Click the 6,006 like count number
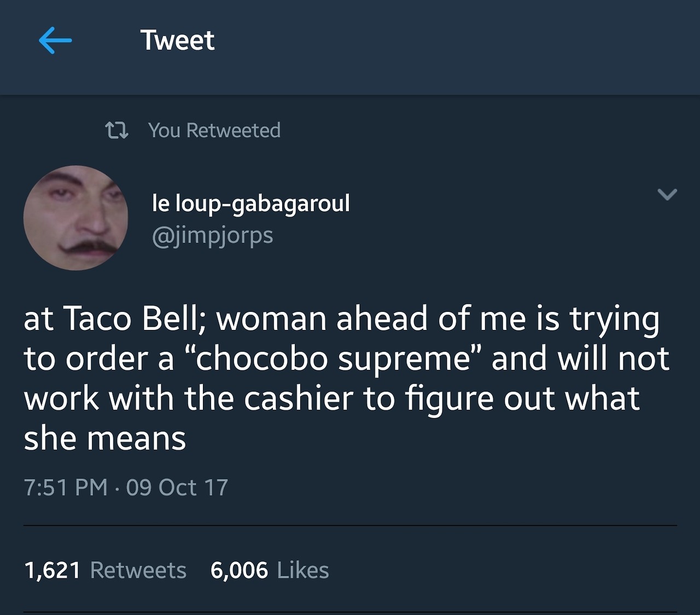Image resolution: width=700 pixels, height=615 pixels. coord(239,570)
